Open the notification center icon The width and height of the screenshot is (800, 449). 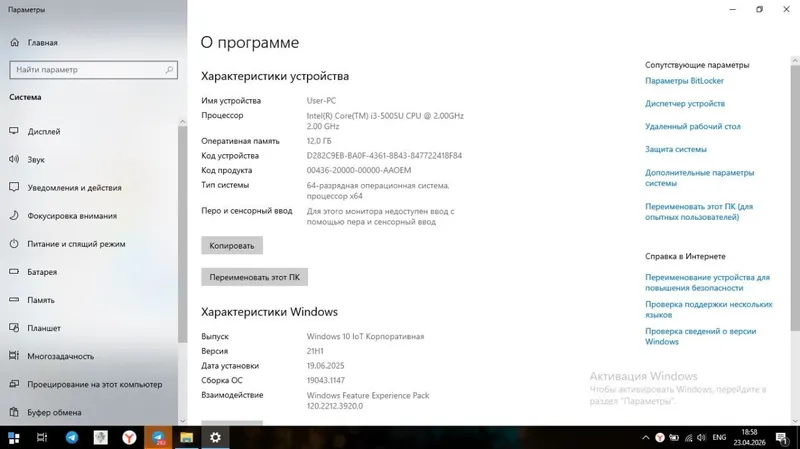(782, 438)
